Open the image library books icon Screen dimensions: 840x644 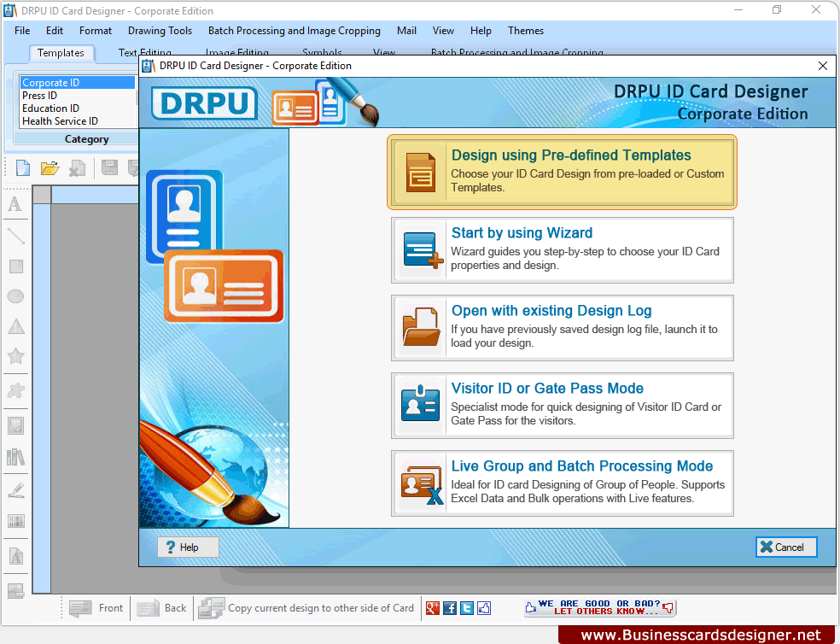point(15,458)
